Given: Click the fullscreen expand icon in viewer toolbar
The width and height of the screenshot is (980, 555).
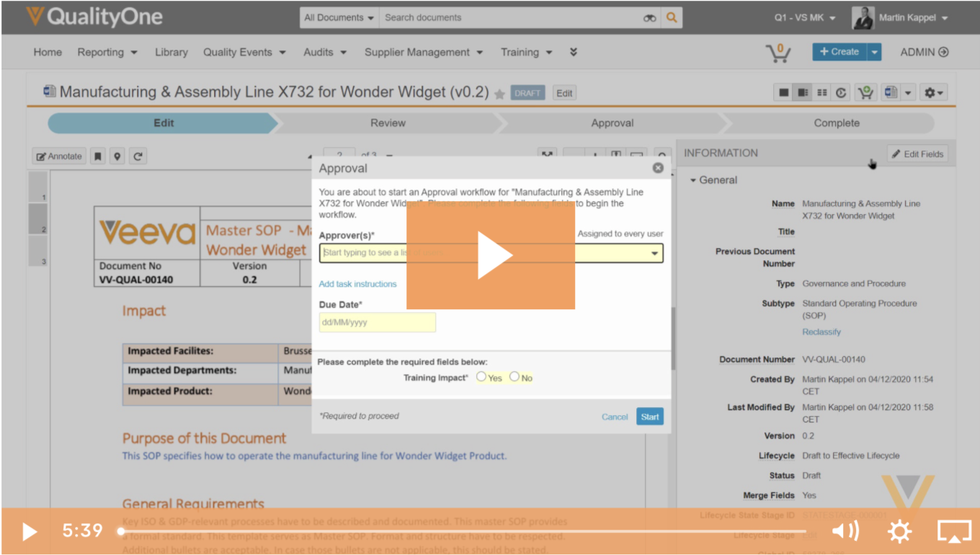Looking at the screenshot, I should tap(548, 153).
